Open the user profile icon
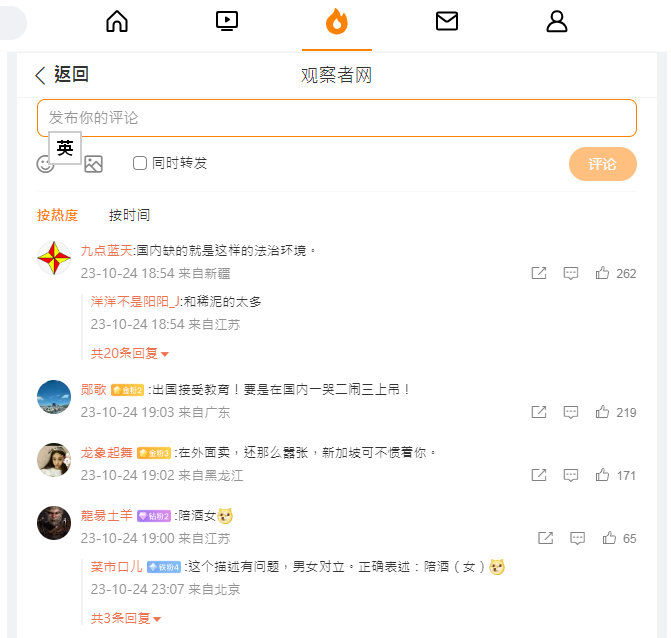Image resolution: width=671 pixels, height=638 pixels. tap(557, 21)
